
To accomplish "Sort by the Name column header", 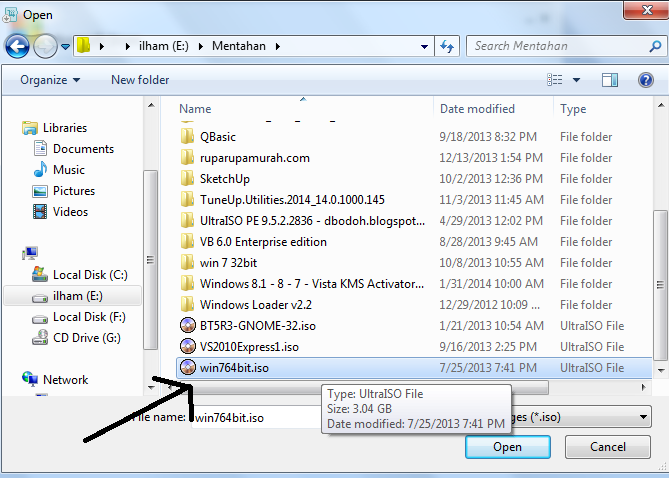I will coord(195,109).
